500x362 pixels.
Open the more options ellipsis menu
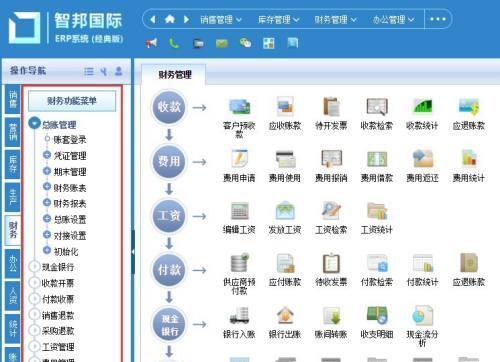pos(438,19)
